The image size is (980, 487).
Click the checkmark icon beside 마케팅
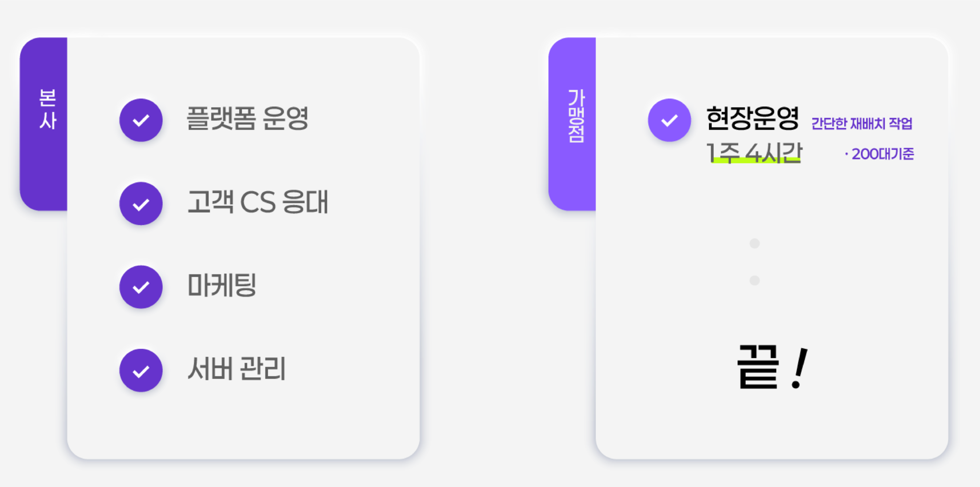point(141,287)
